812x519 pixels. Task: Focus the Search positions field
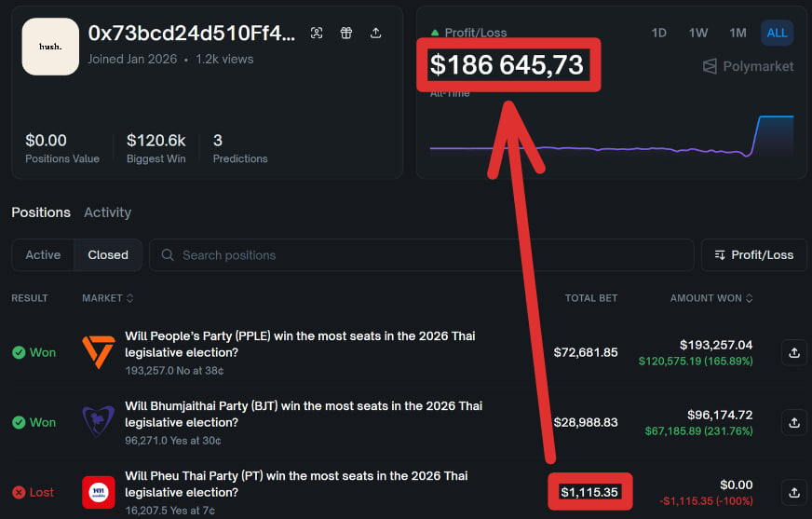coord(422,254)
